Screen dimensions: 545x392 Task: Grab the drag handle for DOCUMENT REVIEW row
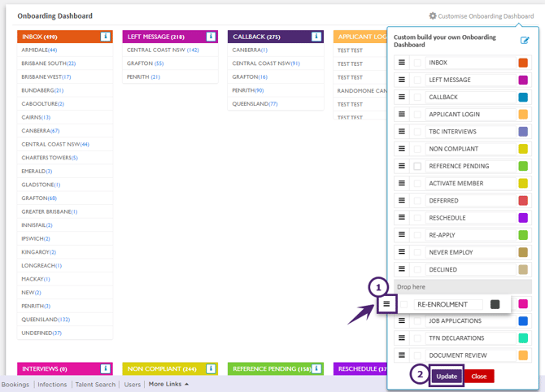[402, 355]
